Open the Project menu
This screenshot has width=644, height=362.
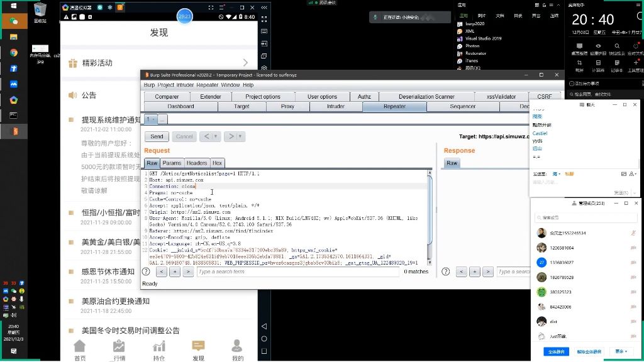pos(166,85)
